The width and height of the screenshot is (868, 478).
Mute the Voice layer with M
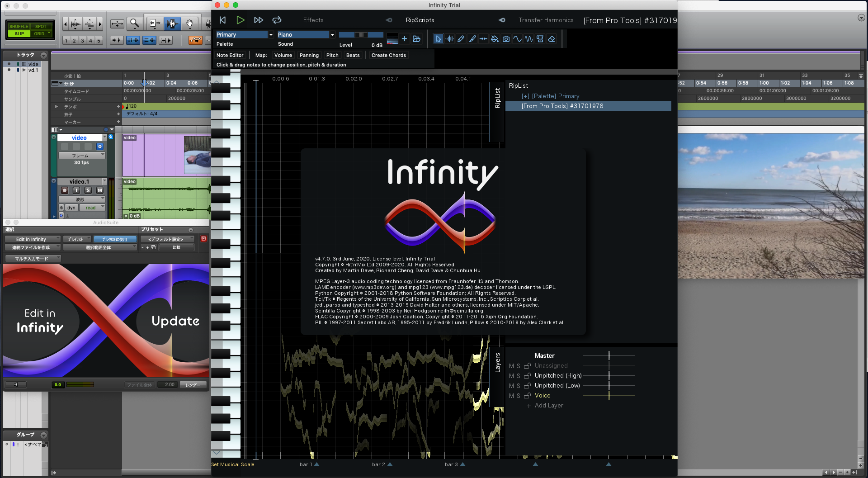[511, 396]
